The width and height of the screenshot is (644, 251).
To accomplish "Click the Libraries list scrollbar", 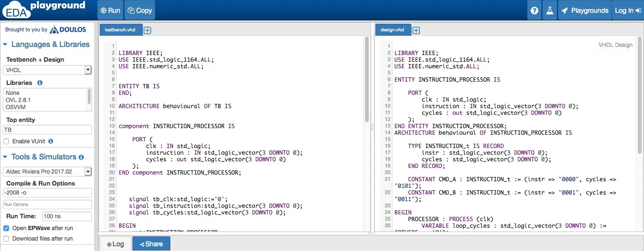I will 89,97.
